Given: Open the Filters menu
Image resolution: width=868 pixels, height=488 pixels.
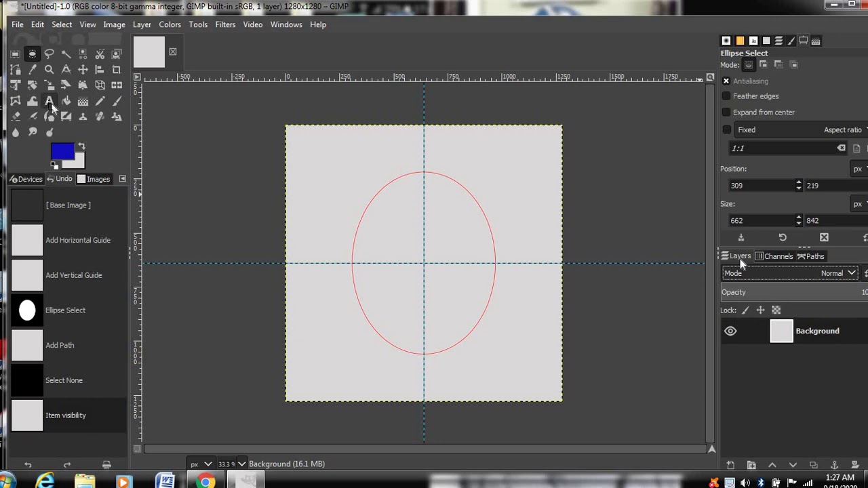Looking at the screenshot, I should tap(225, 24).
